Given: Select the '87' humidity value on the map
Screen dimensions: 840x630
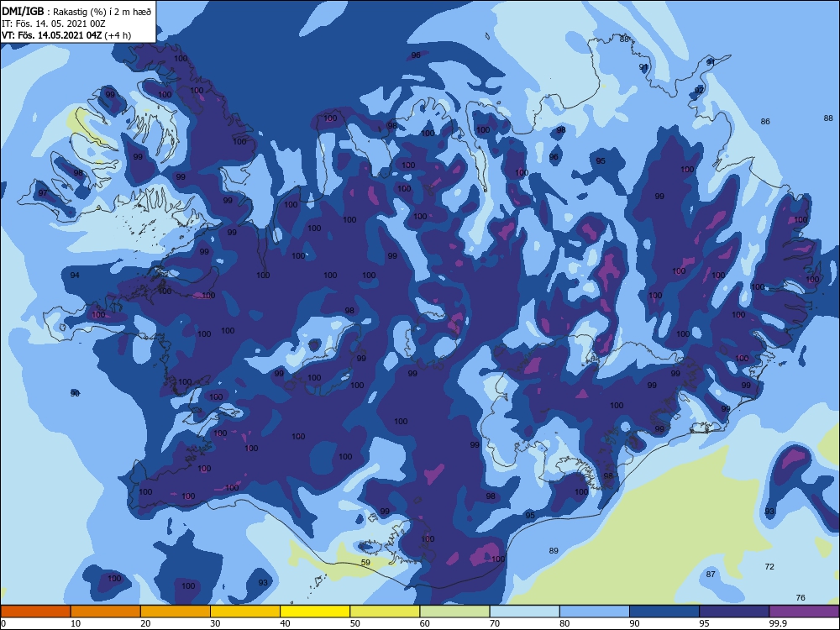Looking at the screenshot, I should [x=711, y=574].
